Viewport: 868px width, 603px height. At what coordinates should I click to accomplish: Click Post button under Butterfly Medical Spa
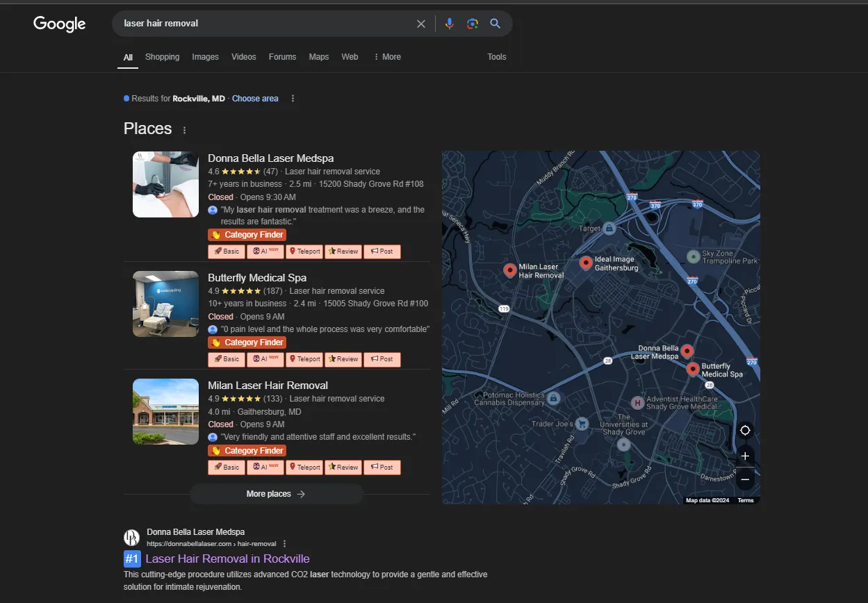tap(382, 359)
